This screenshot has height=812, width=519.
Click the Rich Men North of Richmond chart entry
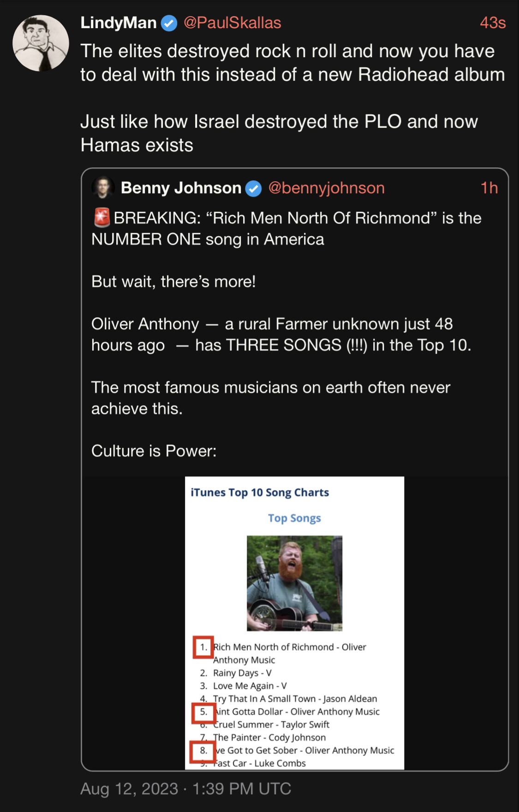pos(289,647)
